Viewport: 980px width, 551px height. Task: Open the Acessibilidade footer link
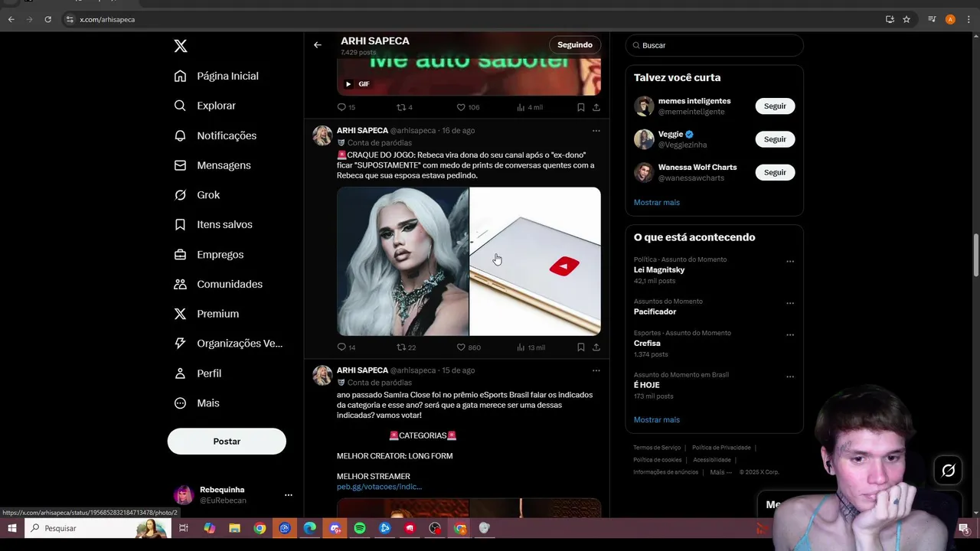point(712,460)
